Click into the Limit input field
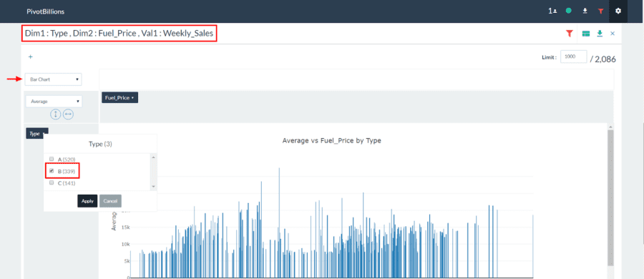The height and width of the screenshot is (279, 644). click(573, 57)
